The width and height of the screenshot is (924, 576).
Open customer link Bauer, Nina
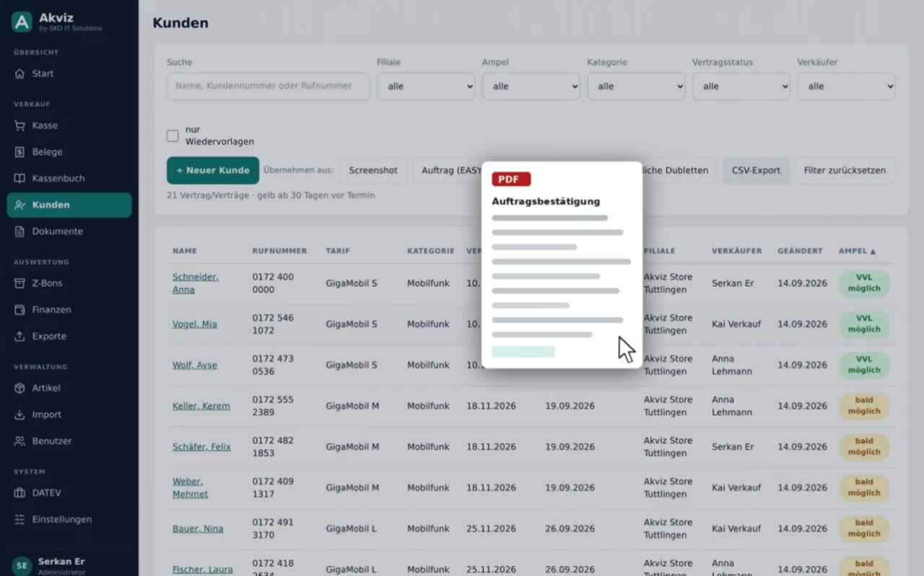(x=198, y=529)
